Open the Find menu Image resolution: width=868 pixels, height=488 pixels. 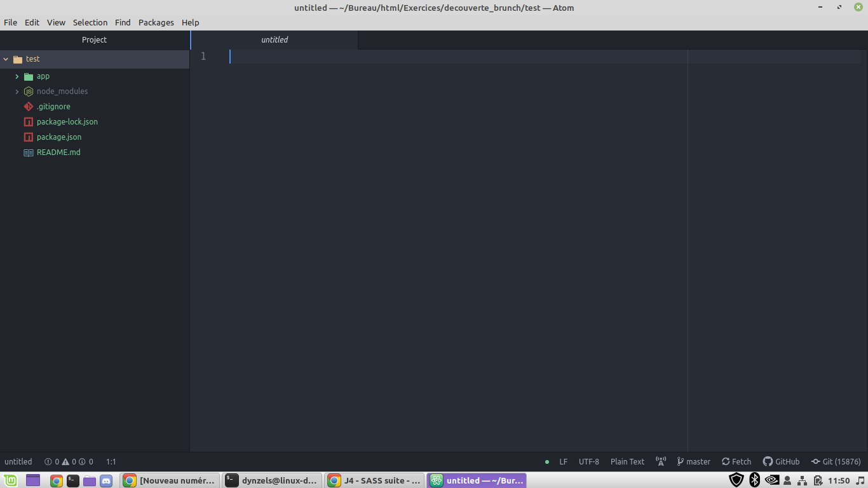[x=123, y=22]
